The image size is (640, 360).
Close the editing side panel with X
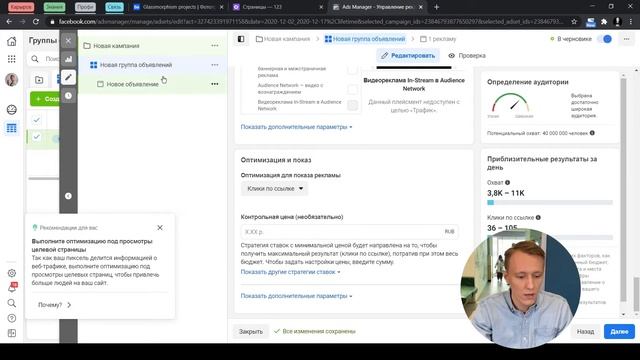coord(68,40)
